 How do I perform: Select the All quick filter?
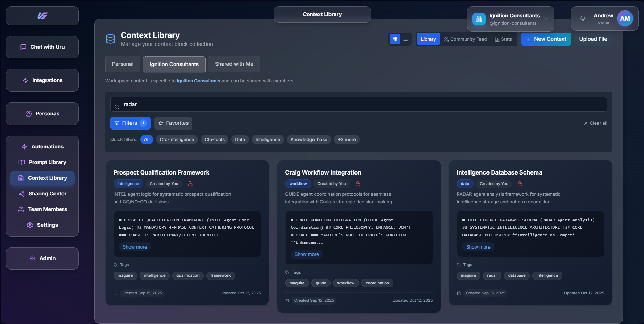[147, 140]
